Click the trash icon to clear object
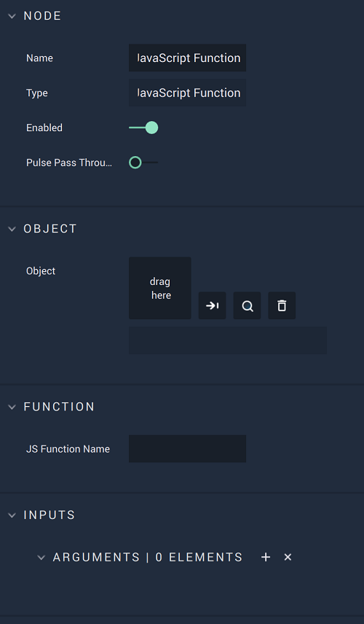This screenshot has height=624, width=364. [x=282, y=305]
